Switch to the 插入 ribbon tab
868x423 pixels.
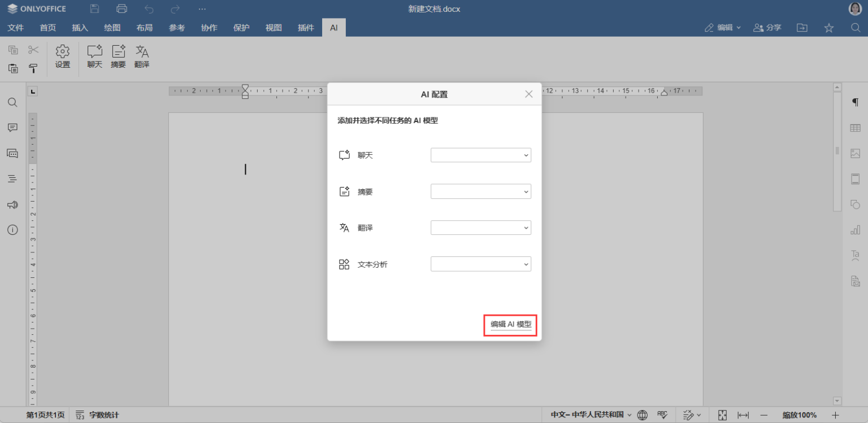point(79,27)
